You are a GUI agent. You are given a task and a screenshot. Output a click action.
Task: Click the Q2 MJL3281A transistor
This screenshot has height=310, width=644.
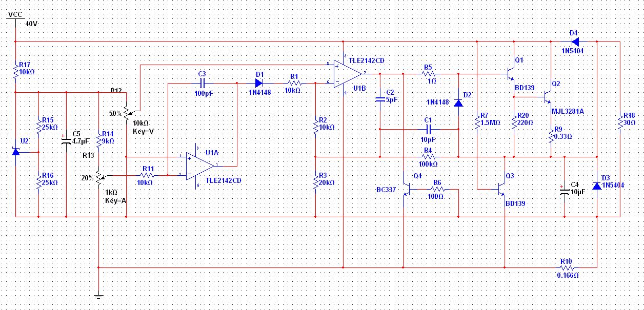548,96
